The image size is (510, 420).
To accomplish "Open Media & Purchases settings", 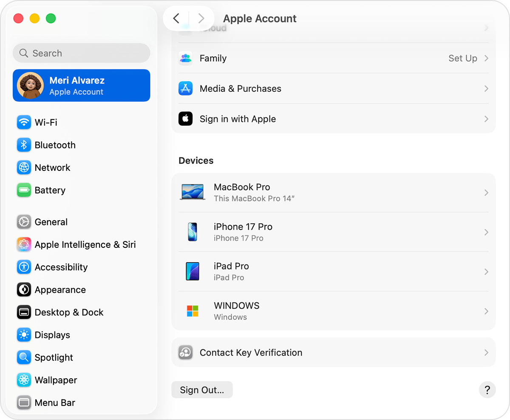I will point(334,88).
